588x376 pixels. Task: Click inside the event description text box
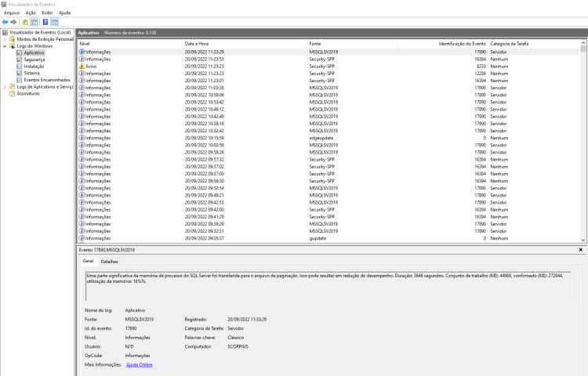328,287
